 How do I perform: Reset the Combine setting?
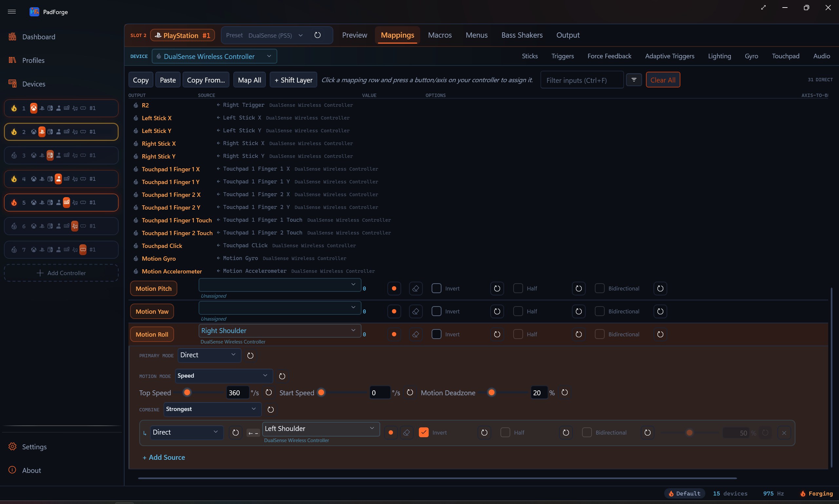270,410
